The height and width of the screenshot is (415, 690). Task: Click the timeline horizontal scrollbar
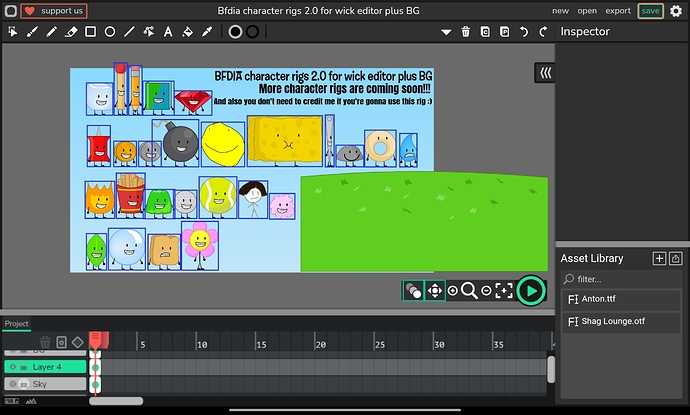[x=116, y=401]
